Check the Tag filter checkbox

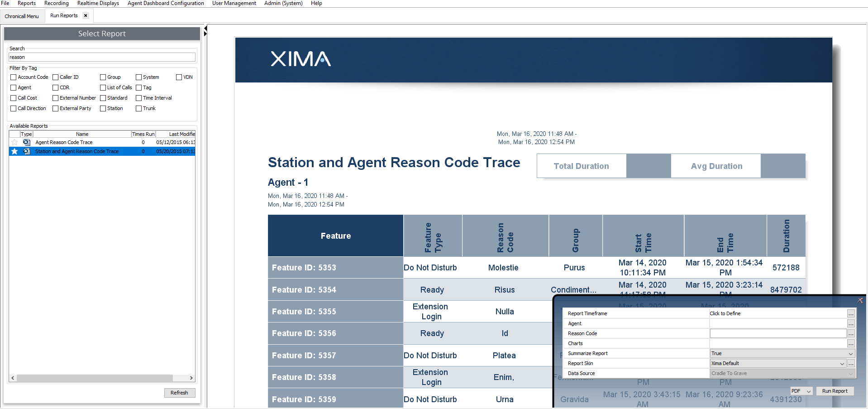pos(139,87)
